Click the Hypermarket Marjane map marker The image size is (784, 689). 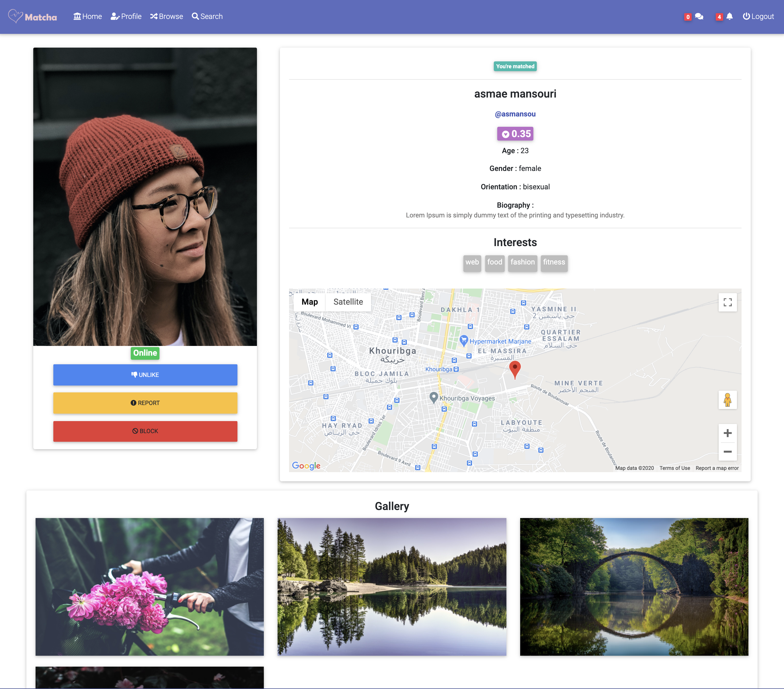click(x=464, y=340)
